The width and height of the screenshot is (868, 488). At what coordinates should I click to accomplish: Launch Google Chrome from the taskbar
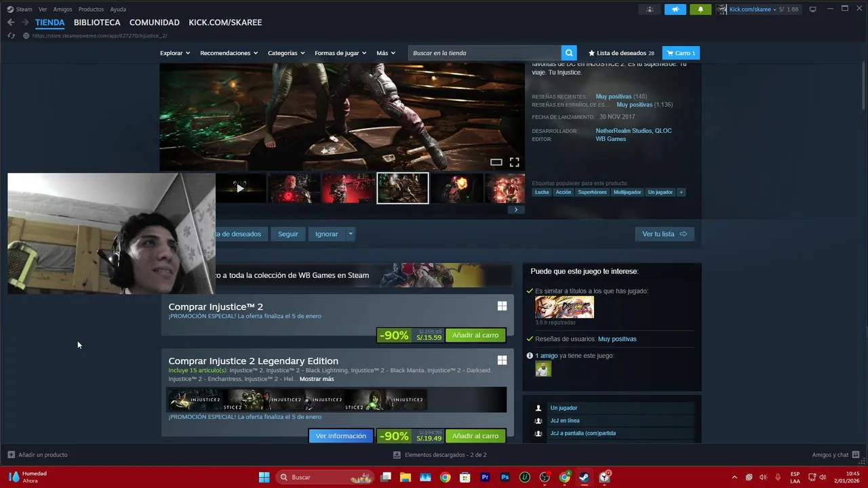coord(445,477)
